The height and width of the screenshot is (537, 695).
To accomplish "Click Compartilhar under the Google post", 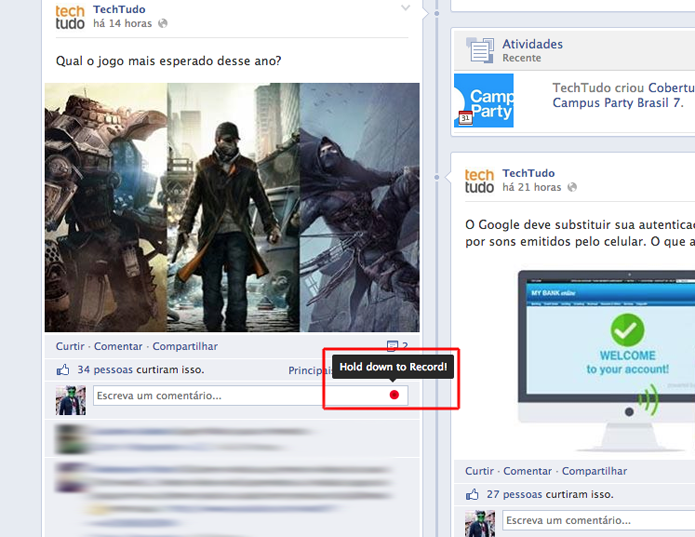I will (x=594, y=471).
